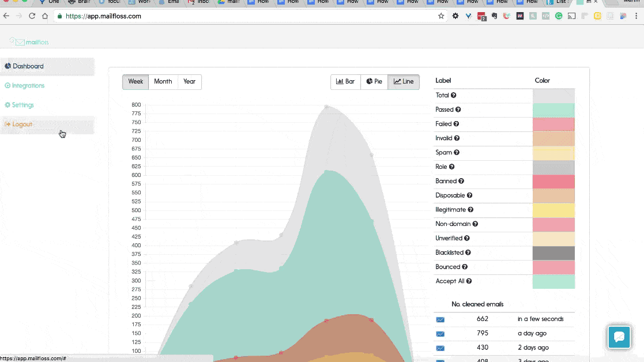
Task: Click question mark next to Invalid
Action: coord(457,138)
